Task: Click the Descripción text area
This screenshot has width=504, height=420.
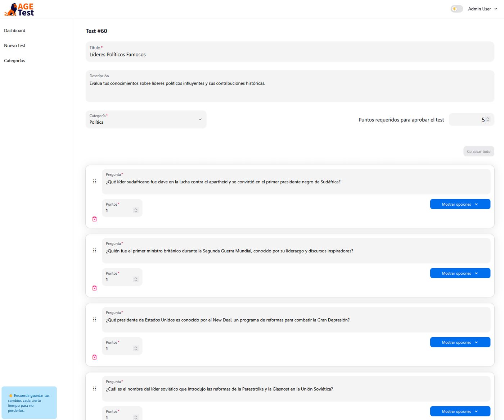Action: 290,86
